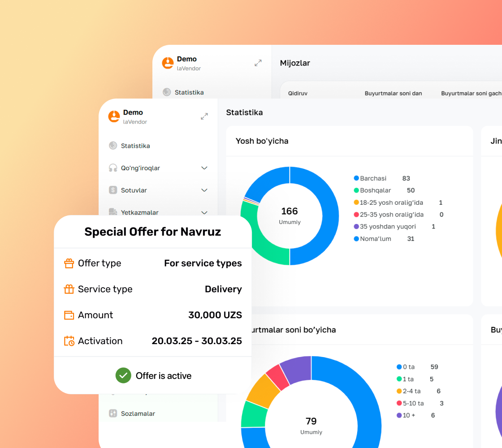Click the orange Demo logo in Statistika window

point(114,116)
